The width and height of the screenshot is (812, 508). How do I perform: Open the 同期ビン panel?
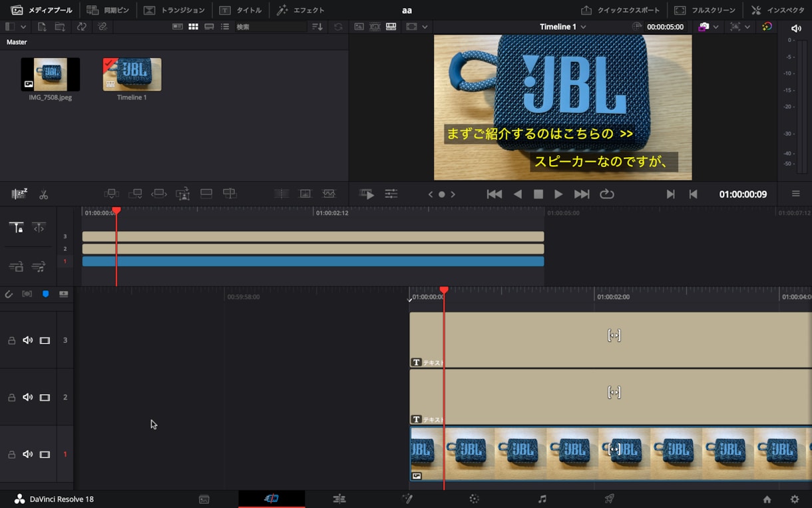[x=107, y=10]
